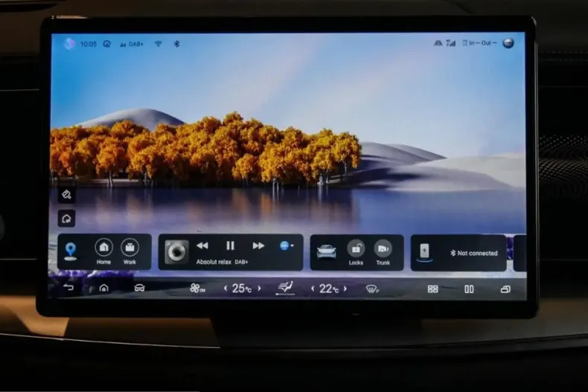Open the Absolut relax album thumbnail

coord(176,251)
